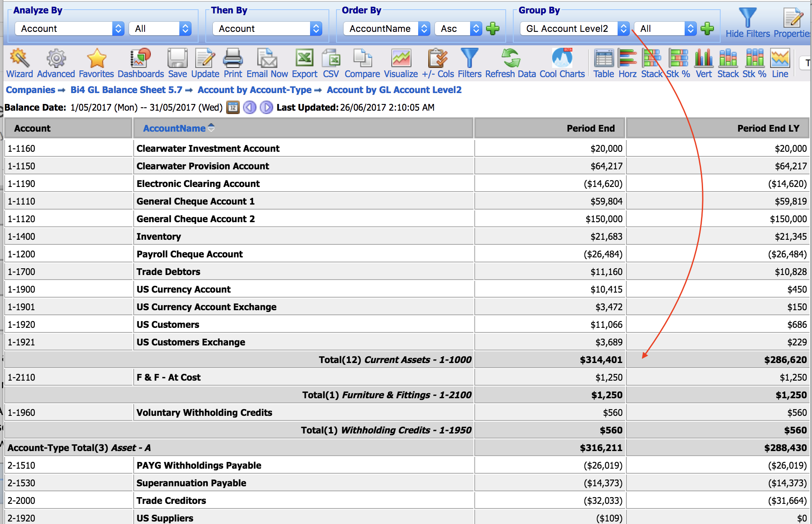Click Bi4 GL Balance Sheet 5.7 breadcrumb
The image size is (812, 524).
(126, 90)
